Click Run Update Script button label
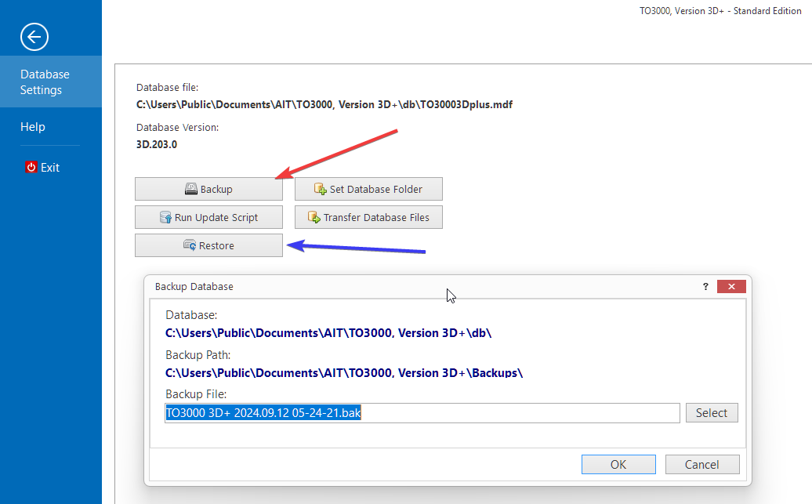Viewport: 812px width, 504px height. point(216,218)
